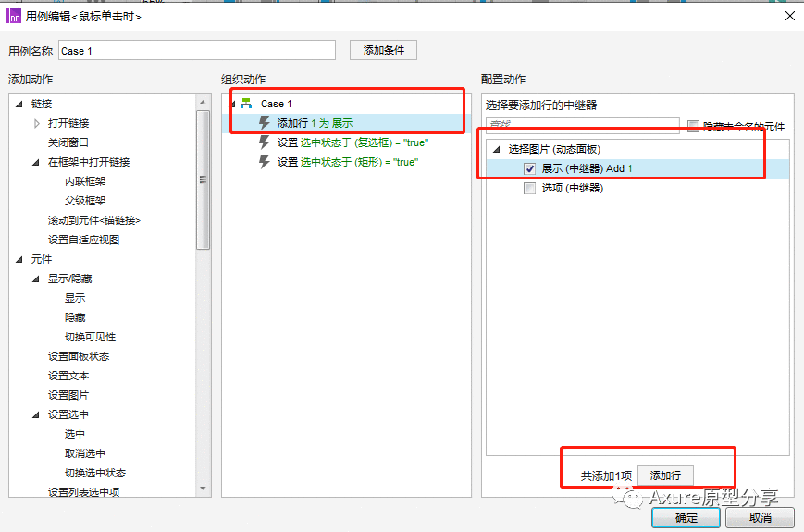The height and width of the screenshot is (532, 804).
Task: Click the 添加条件 button
Action: click(383, 50)
